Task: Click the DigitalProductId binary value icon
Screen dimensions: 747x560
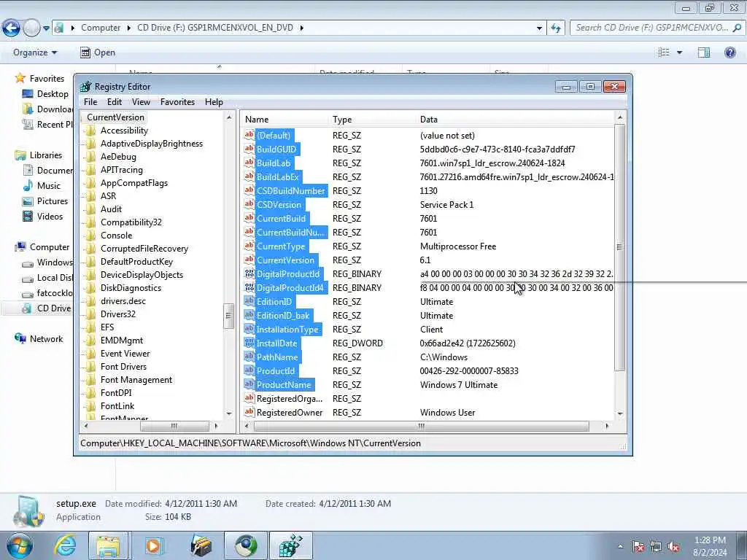Action: tap(249, 274)
